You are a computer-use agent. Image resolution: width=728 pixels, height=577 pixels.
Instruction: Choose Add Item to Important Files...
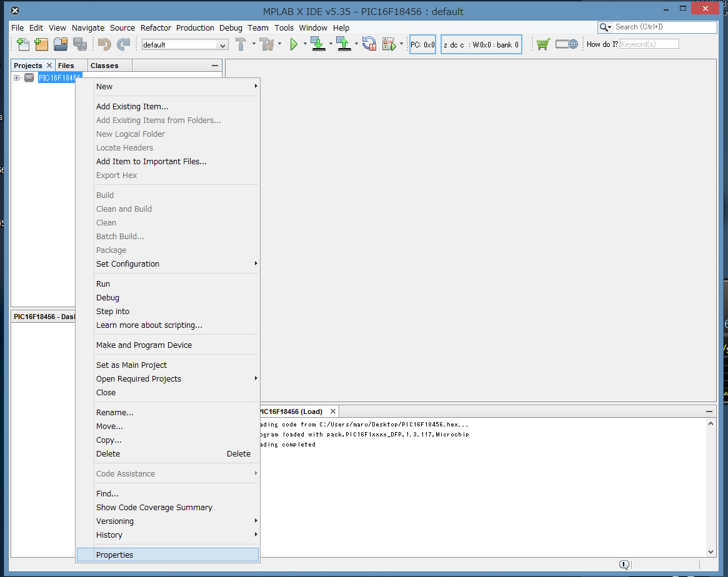click(167, 161)
